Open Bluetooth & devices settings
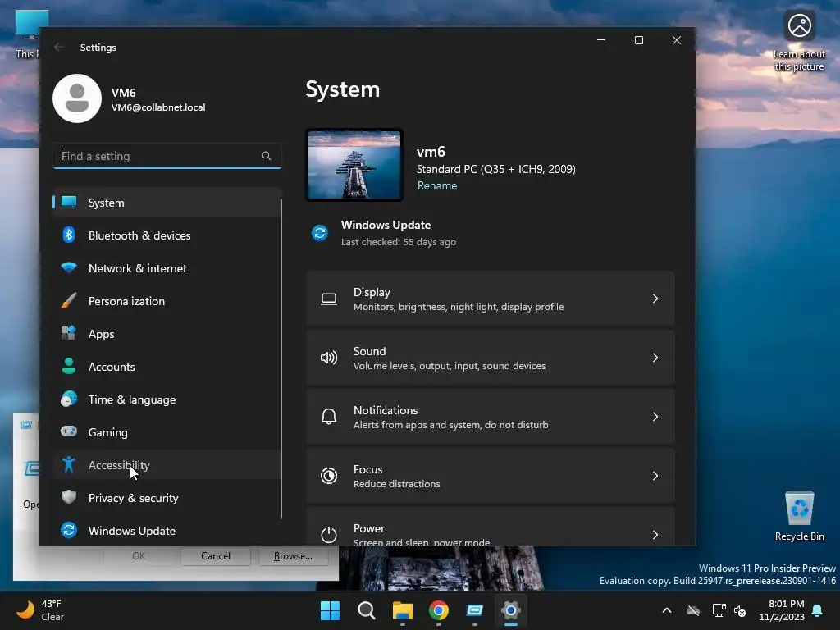Screen dimensions: 840x630 click(167, 235)
